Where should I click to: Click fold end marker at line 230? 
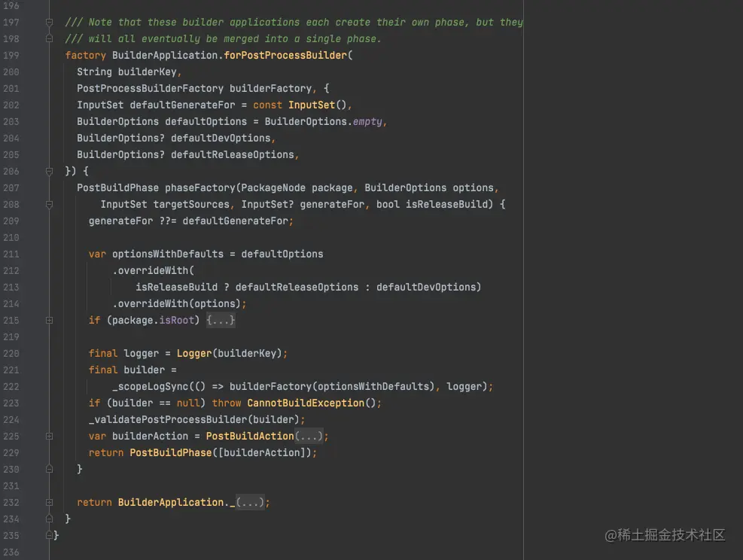49,469
